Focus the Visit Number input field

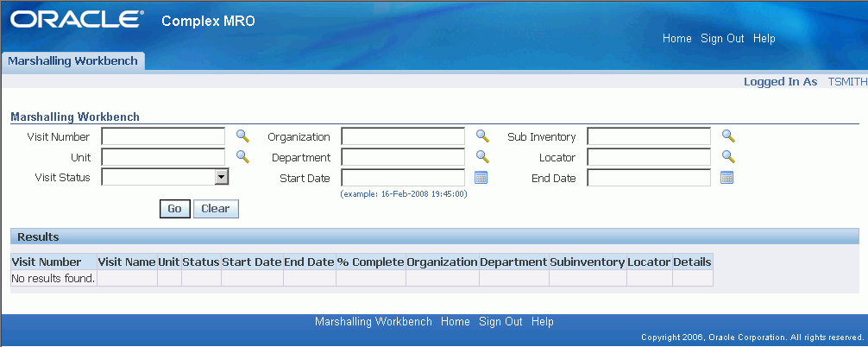(x=163, y=136)
